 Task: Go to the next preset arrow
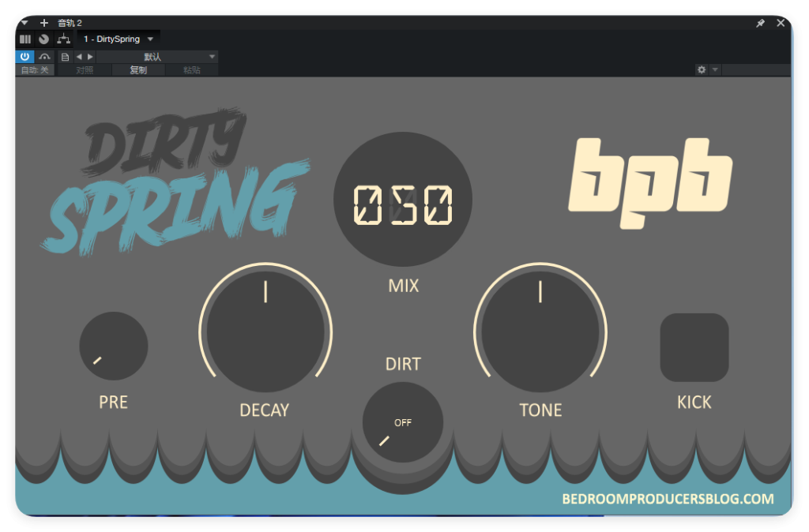point(90,57)
